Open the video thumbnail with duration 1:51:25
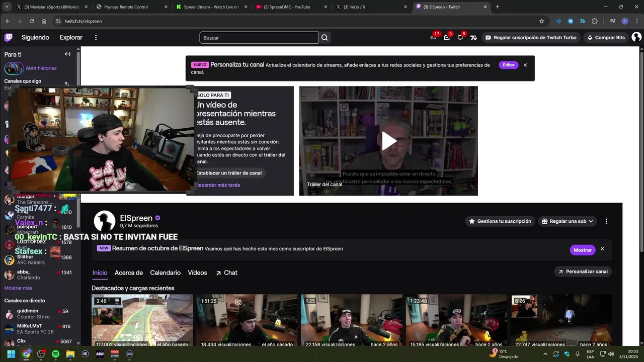 [247, 320]
